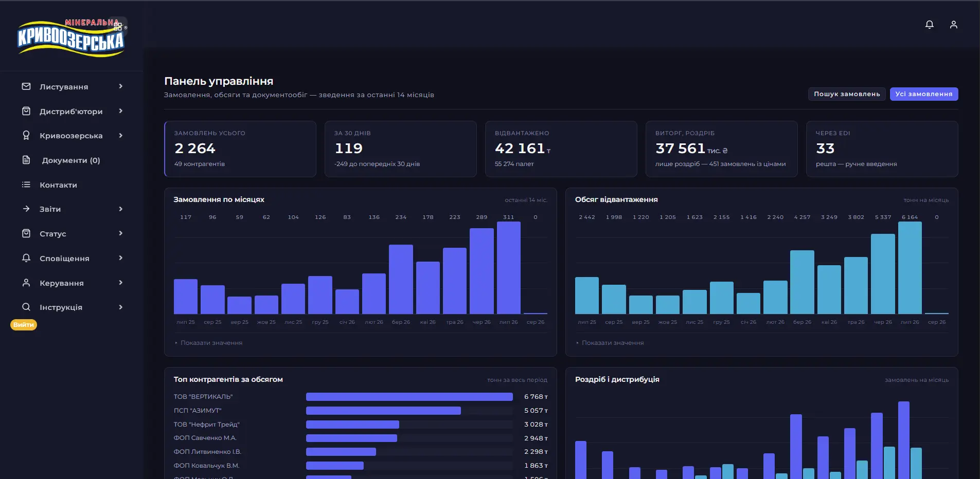Click the чер 26 orders bar (289)
Screen dimensions: 980x479
tap(482, 271)
